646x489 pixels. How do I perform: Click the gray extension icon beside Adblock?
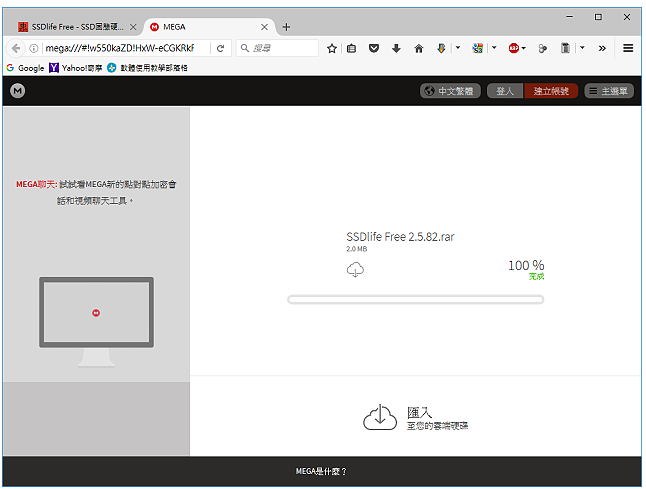542,49
